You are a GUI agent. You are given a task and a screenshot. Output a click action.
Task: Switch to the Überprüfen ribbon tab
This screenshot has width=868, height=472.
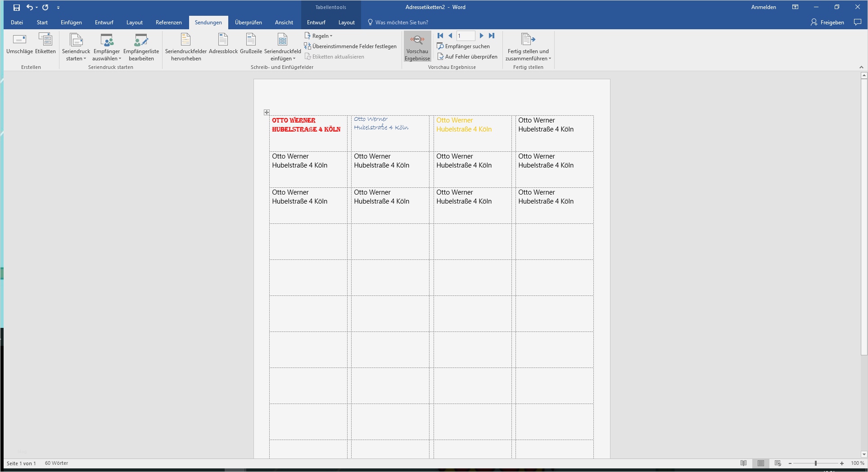click(x=249, y=22)
